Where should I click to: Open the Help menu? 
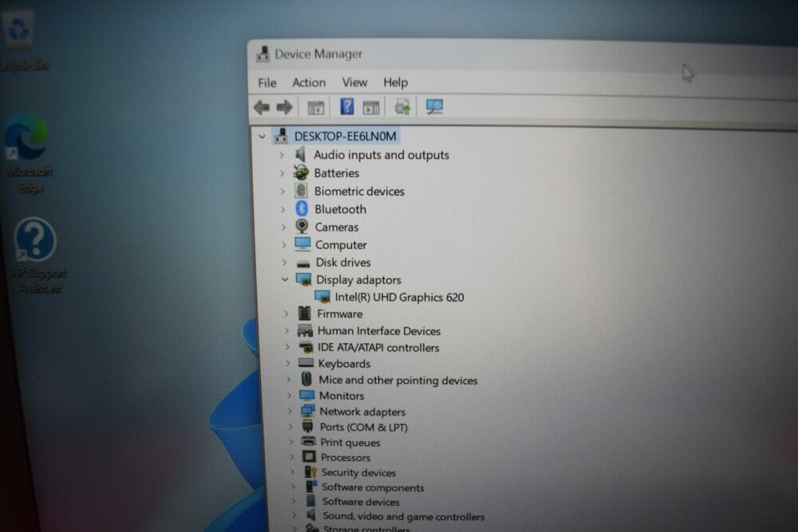(396, 82)
